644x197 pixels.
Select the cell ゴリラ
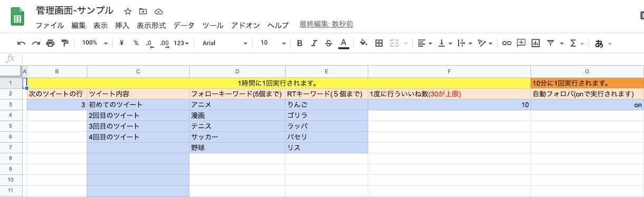click(326, 115)
